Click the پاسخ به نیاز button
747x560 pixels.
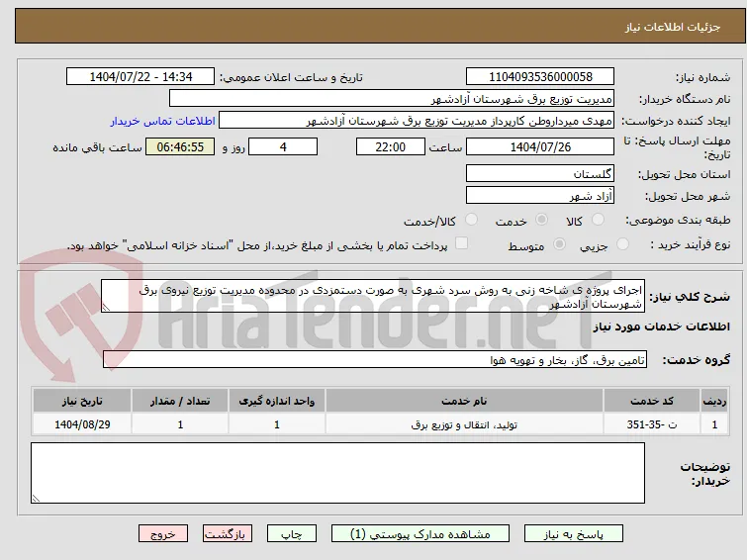pyautogui.click(x=574, y=534)
